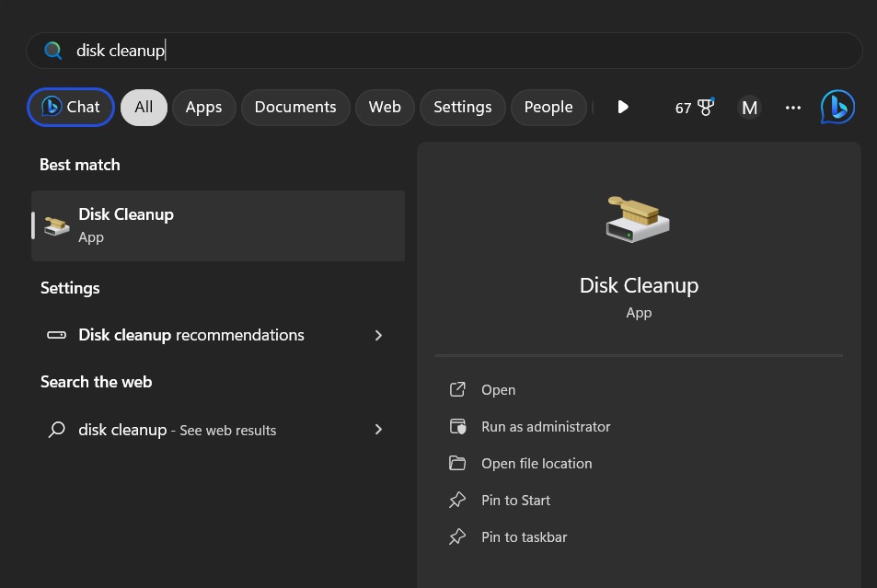Click the Pin to Start pushpin icon
The width and height of the screenshot is (877, 588).
(x=457, y=500)
